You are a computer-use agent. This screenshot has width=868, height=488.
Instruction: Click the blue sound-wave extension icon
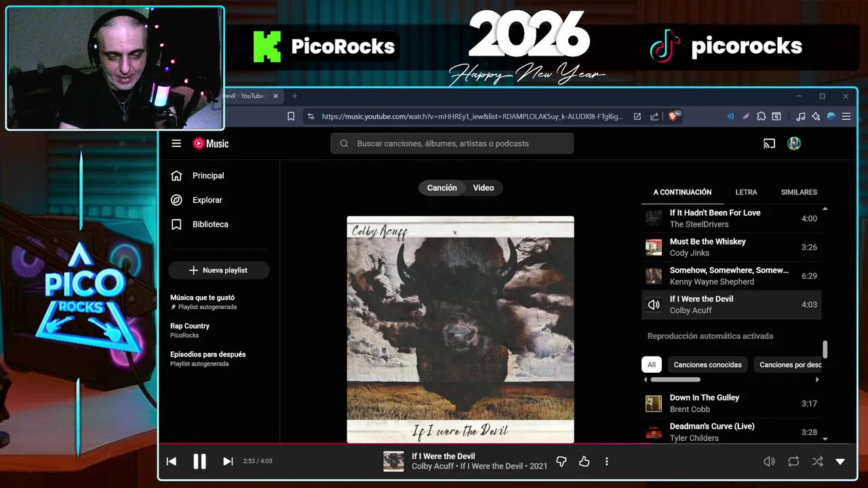[730, 117]
